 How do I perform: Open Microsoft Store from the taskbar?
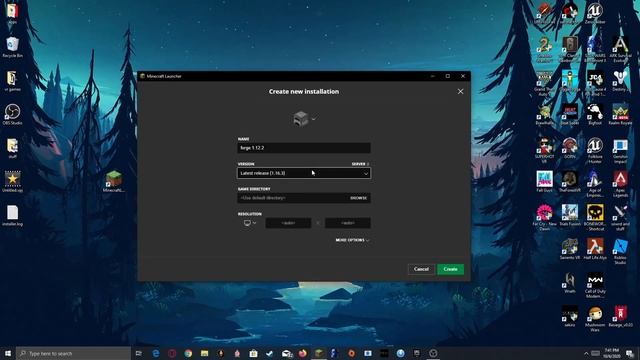pos(253,353)
